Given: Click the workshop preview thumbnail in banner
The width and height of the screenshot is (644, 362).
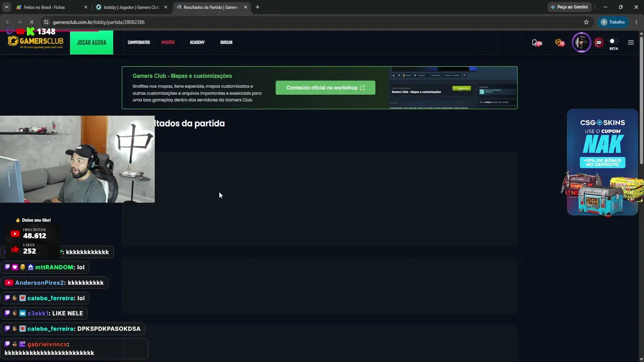Looking at the screenshot, I should (x=453, y=88).
